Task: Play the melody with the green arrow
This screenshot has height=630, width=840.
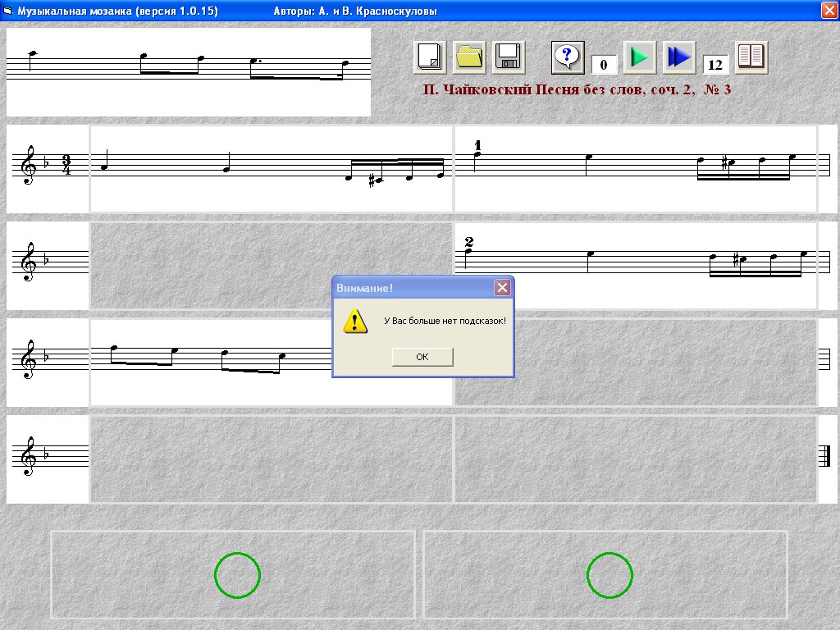Action: click(x=640, y=57)
